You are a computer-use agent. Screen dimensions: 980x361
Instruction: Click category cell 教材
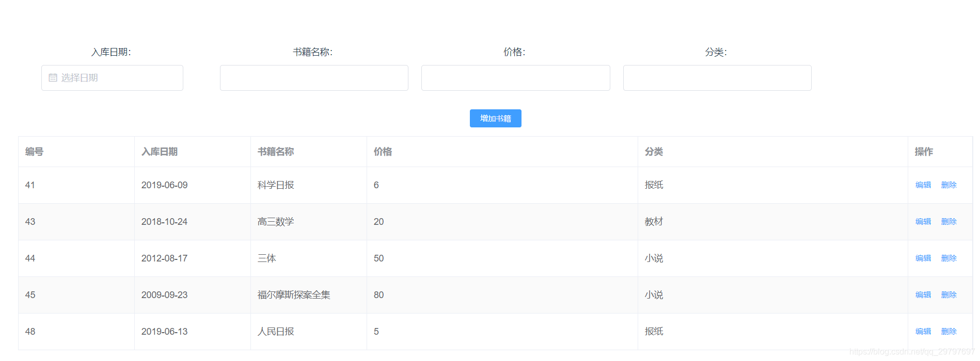tap(773, 222)
